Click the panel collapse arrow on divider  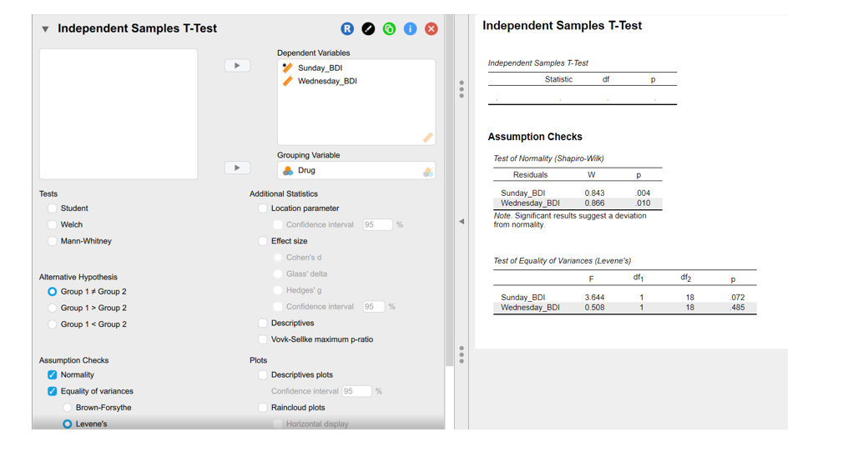coord(462,222)
